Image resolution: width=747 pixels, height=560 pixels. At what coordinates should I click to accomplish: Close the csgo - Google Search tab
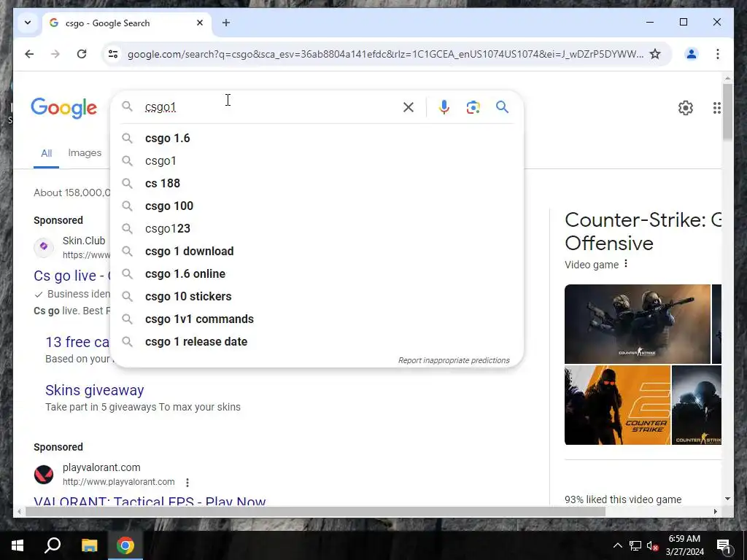pyautogui.click(x=200, y=23)
